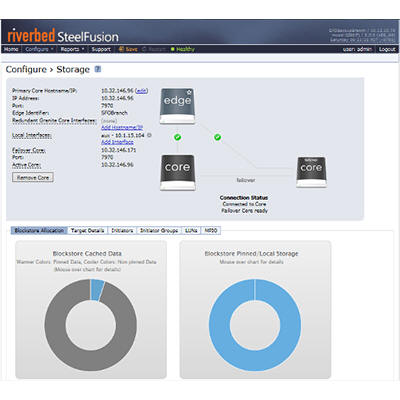Click the edit link beside primary core IP
Screen dimensions: 400x400
point(142,91)
